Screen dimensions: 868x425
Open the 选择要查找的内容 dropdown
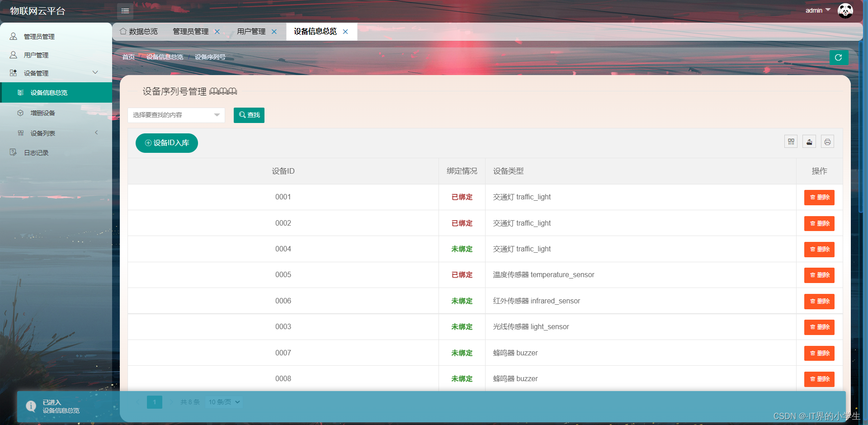click(x=176, y=115)
